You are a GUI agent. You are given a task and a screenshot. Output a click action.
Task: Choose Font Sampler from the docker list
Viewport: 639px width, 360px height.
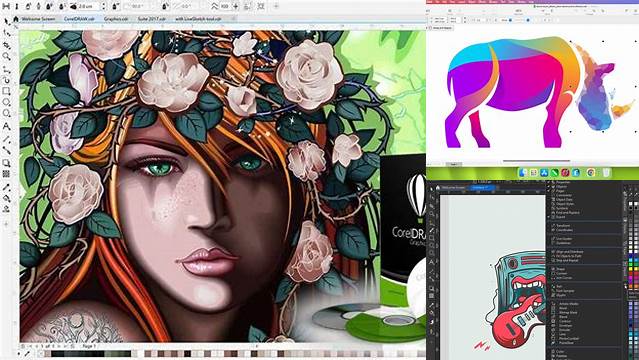(x=565, y=291)
